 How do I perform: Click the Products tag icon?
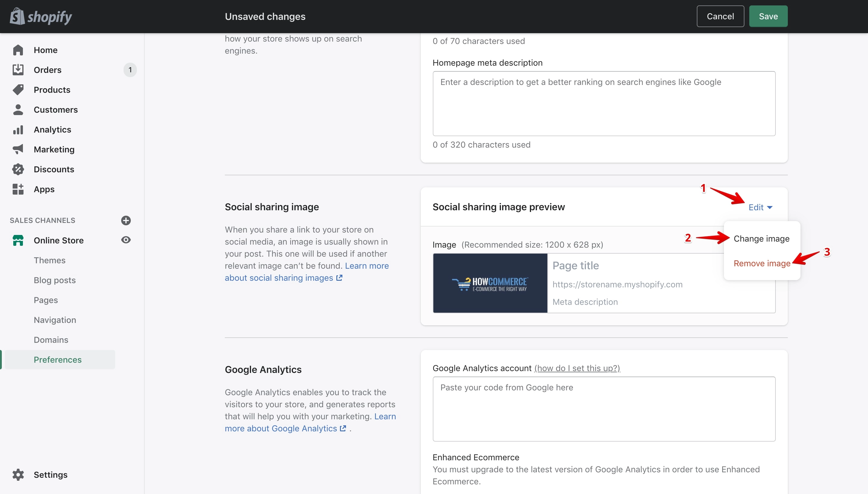18,90
